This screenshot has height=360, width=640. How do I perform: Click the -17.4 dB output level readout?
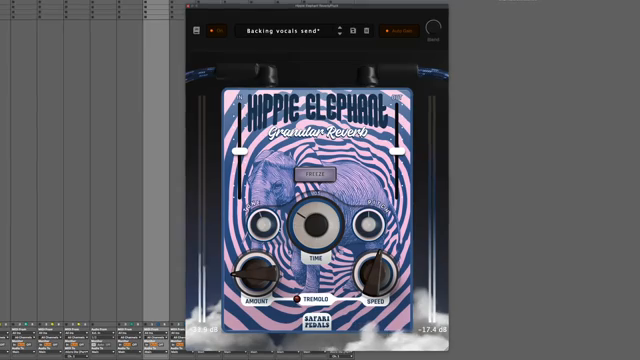433,329
